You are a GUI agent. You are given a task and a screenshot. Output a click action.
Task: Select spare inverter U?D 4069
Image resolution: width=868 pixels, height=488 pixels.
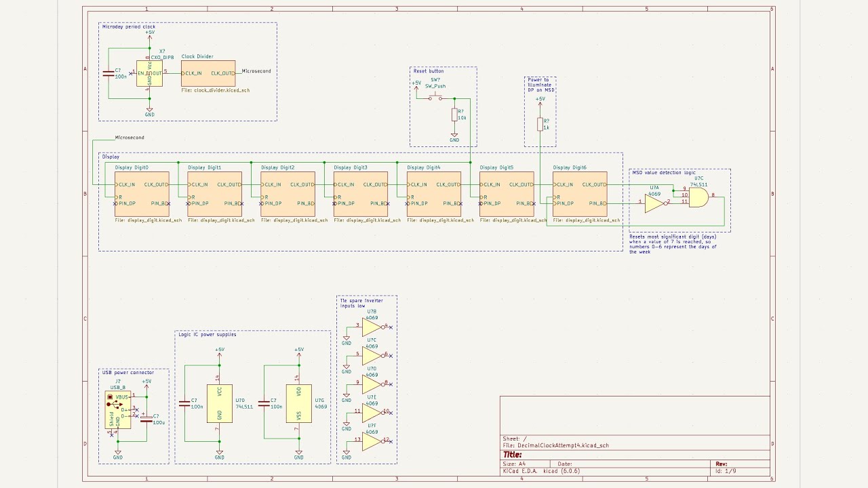coord(372,384)
